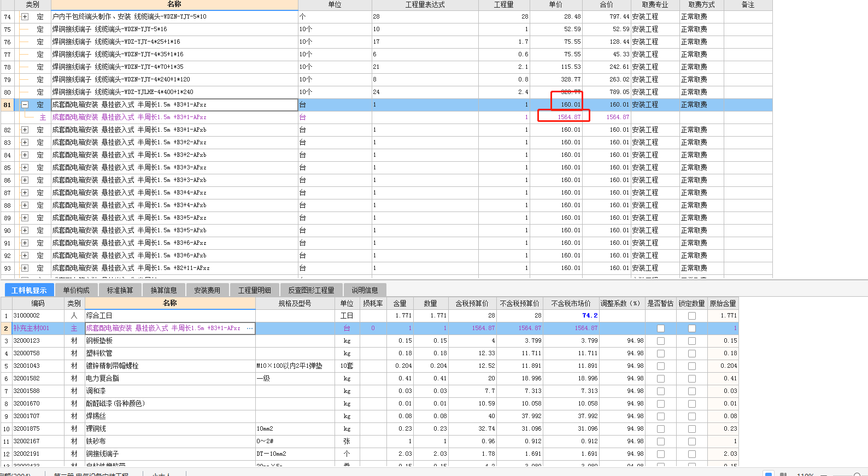Click the 调整系数(%) column header
The width and height of the screenshot is (868, 476).
622,303
